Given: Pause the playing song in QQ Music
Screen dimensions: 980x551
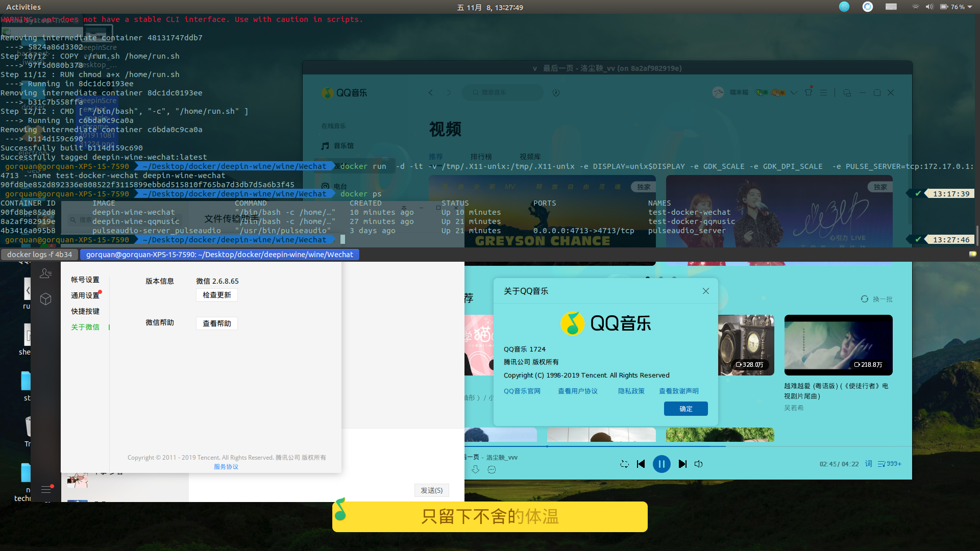Looking at the screenshot, I should click(661, 464).
